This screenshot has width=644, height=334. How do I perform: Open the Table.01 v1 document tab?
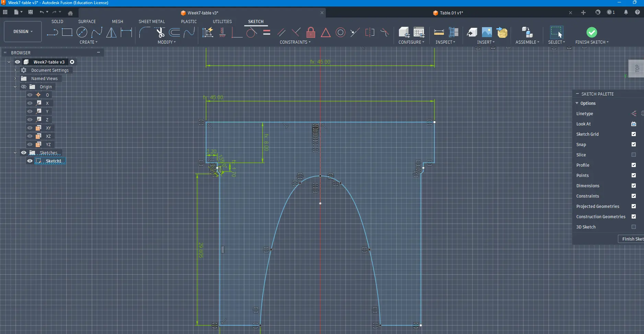pyautogui.click(x=451, y=13)
